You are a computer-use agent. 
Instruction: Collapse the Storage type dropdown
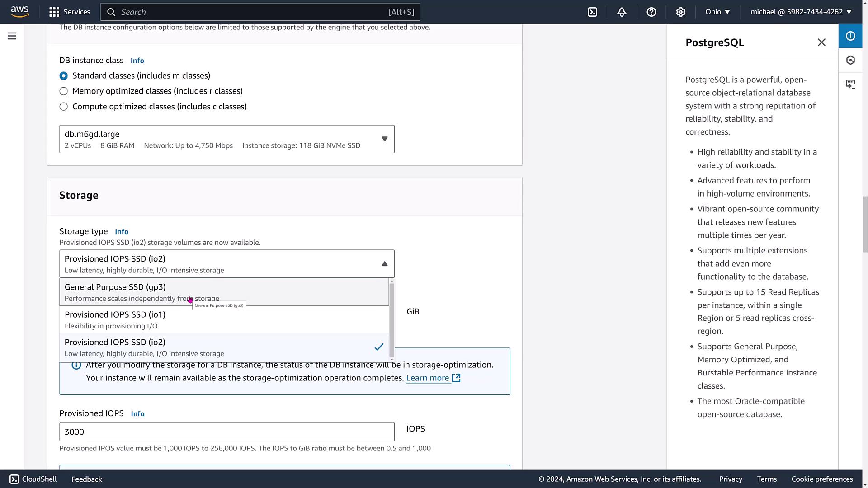click(226, 264)
